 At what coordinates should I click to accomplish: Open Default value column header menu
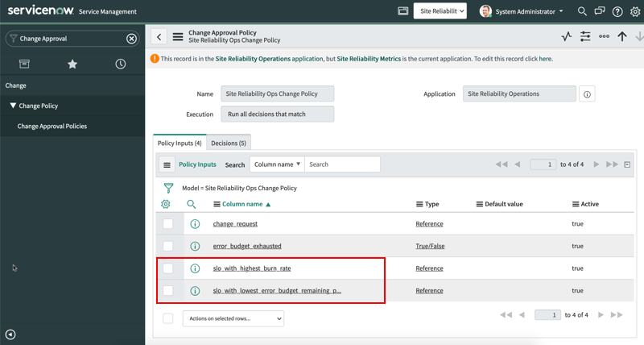[x=479, y=205]
